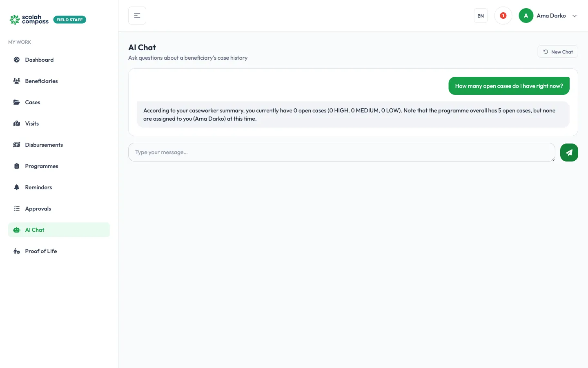The width and height of the screenshot is (588, 368).
Task: Open the EN language selector
Action: [481, 16]
